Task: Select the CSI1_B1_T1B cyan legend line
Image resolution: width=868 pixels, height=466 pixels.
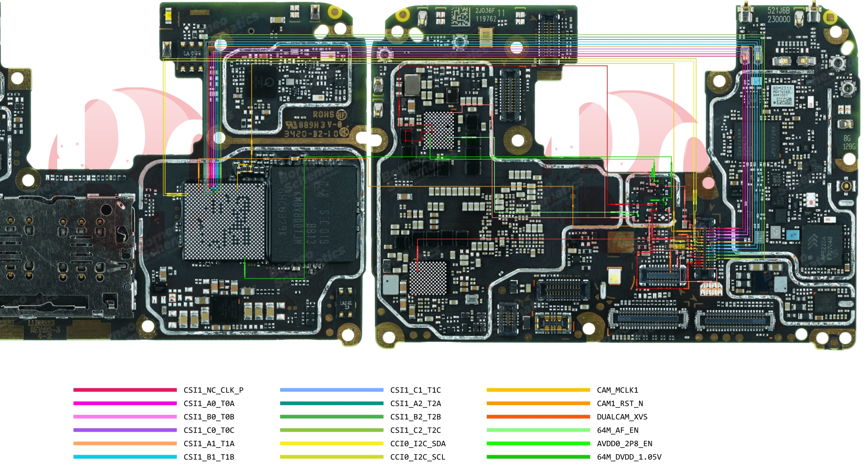Action: click(x=125, y=457)
